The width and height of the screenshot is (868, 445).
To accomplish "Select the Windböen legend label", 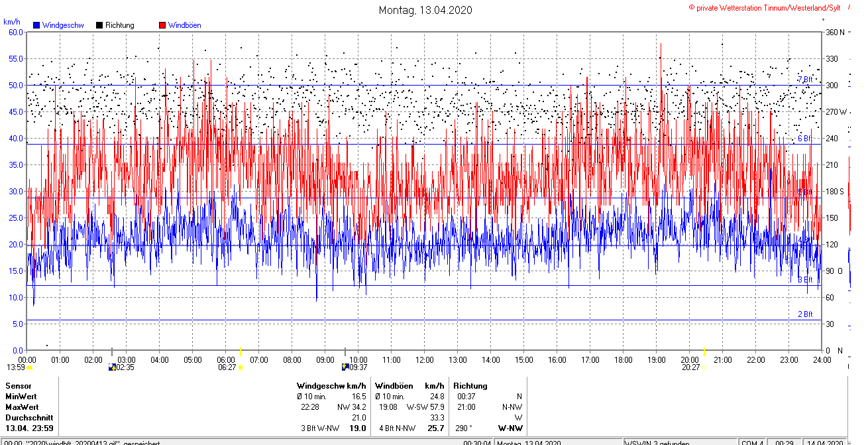I will (185, 25).
